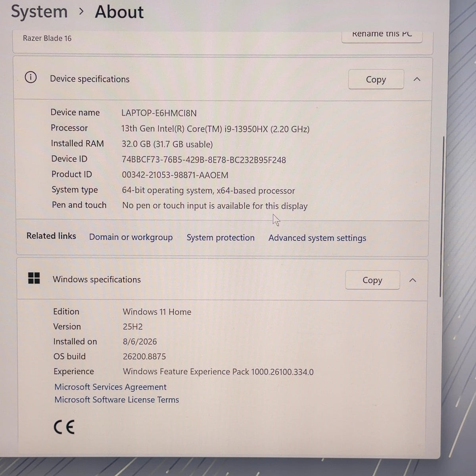This screenshot has width=476, height=476.
Task: Collapse the Device specifications section
Action: pyautogui.click(x=417, y=79)
